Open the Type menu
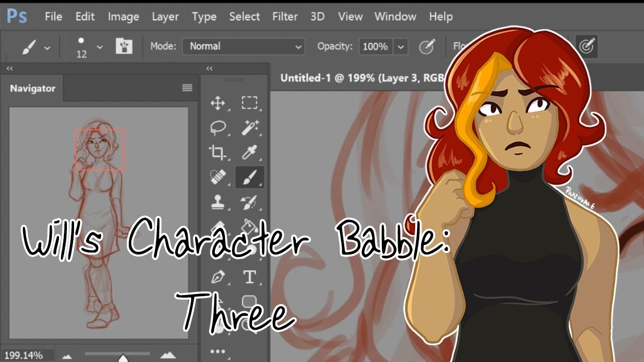Screen dimensions: 644x362 (x=204, y=17)
